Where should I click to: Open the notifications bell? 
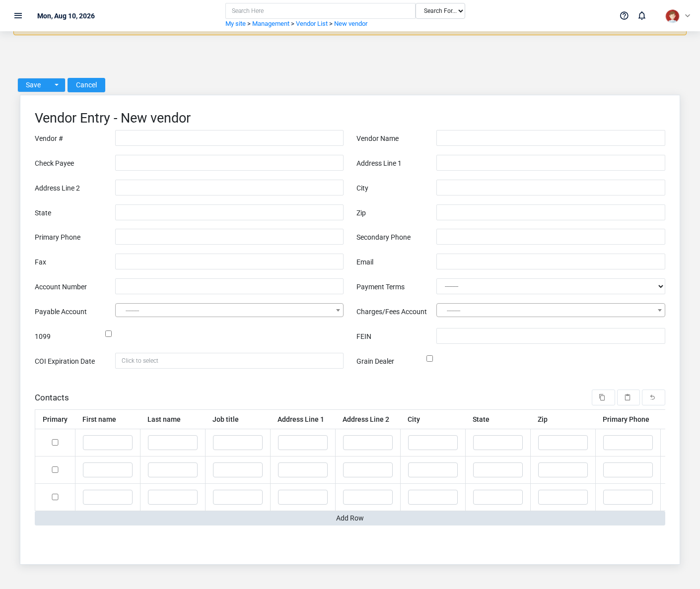click(x=642, y=16)
